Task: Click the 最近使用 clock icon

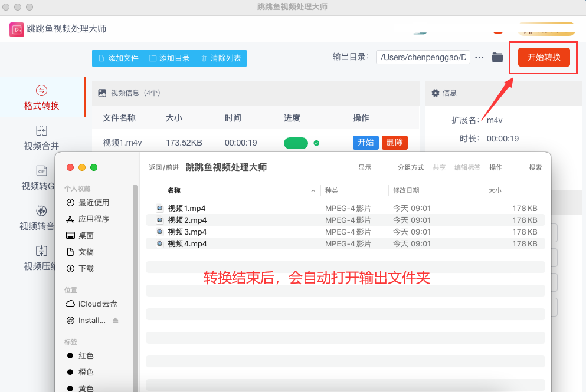Action: (x=70, y=202)
